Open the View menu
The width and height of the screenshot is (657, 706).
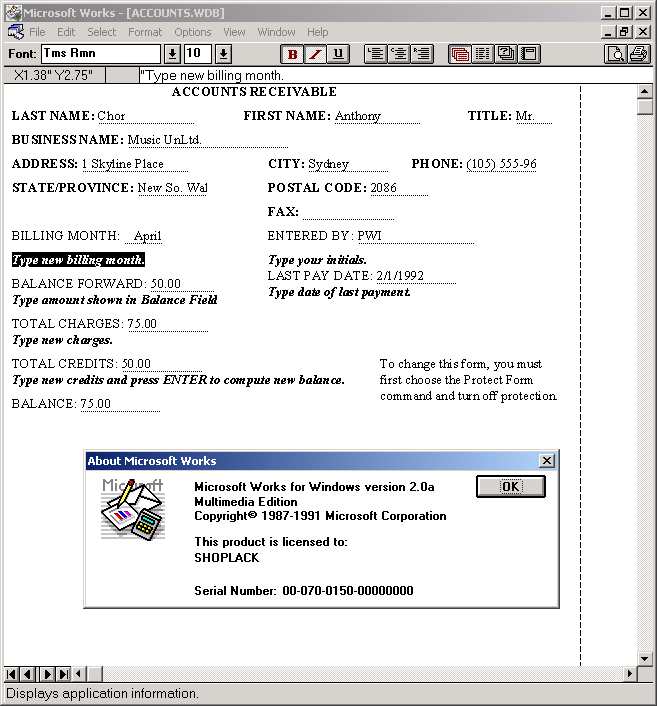[x=234, y=32]
